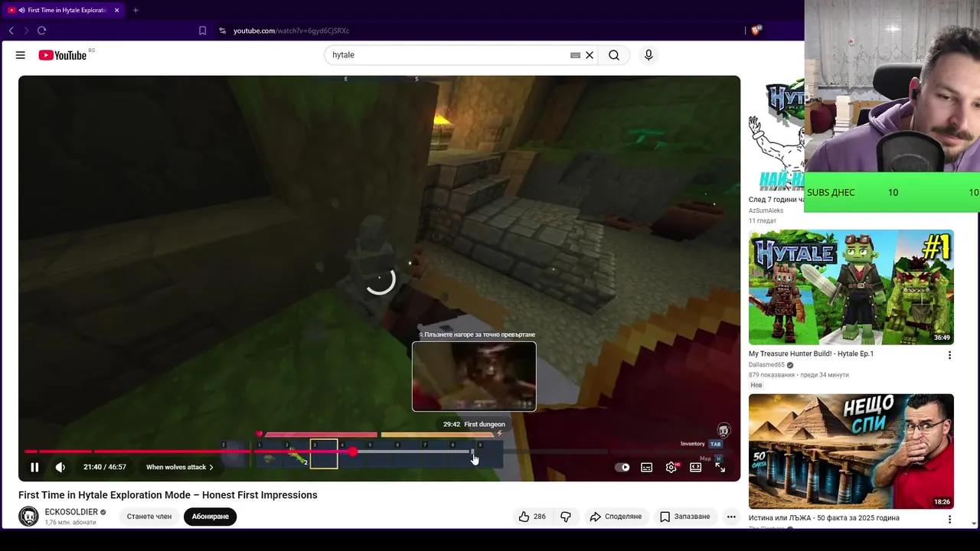Viewport: 980px width, 551px height.
Task: Open the on-screen keyboard icon in search
Action: click(575, 55)
